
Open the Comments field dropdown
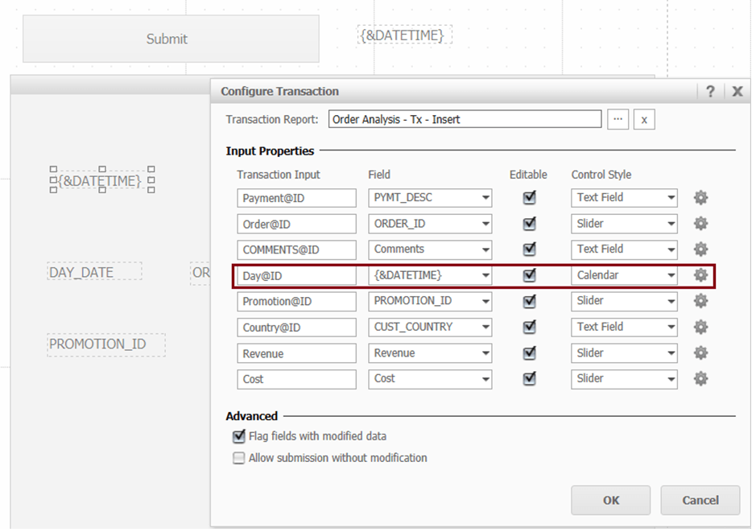click(430, 250)
